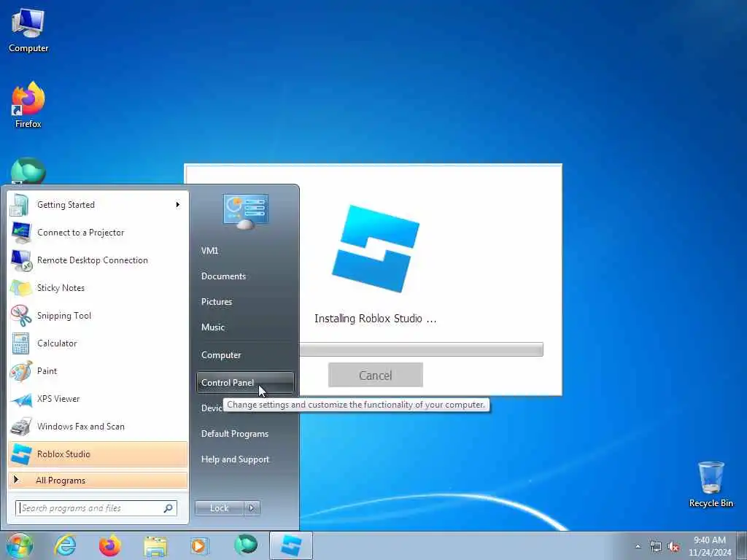Click the Snipping Tool scissors icon
This screenshot has height=560, width=747.
(21, 316)
